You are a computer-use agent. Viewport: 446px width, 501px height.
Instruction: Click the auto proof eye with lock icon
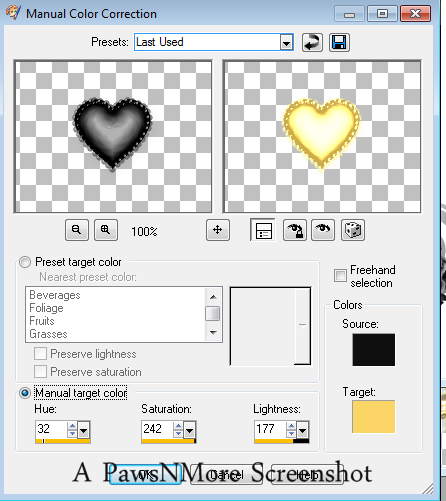pyautogui.click(x=295, y=230)
